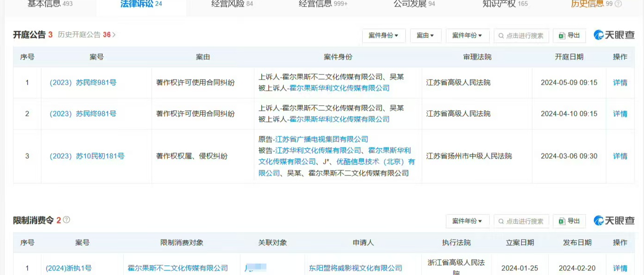
Task: Click the search field in 开庭公告 section
Action: [521, 35]
